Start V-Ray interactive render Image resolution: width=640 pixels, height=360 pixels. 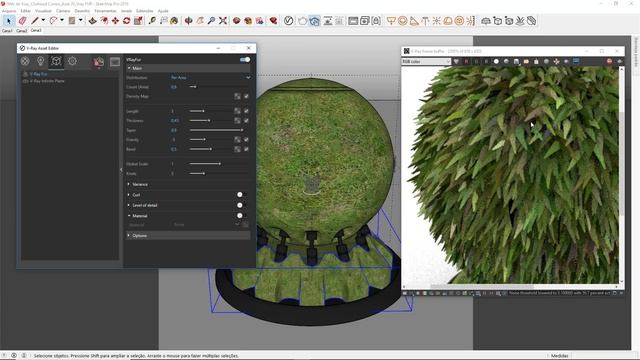[314, 20]
